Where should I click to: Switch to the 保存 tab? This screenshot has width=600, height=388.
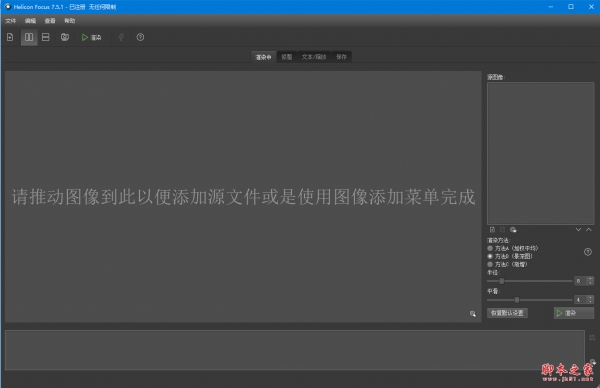(x=341, y=57)
